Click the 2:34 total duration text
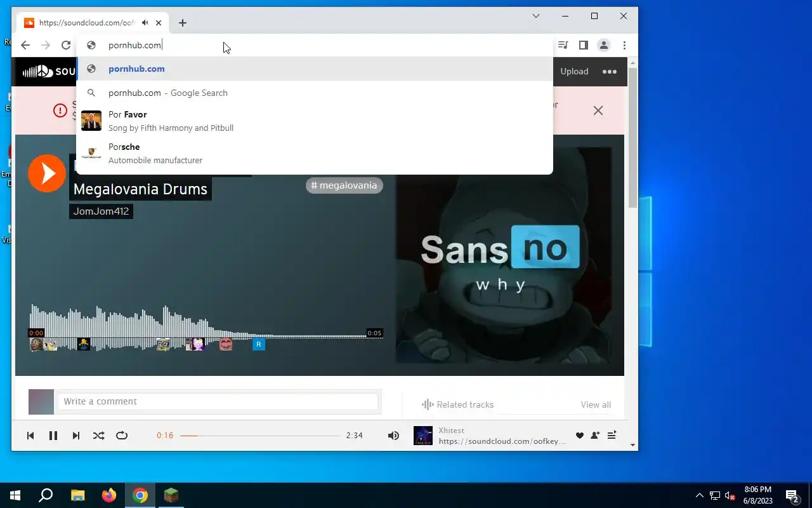The height and width of the screenshot is (508, 812). point(355,436)
